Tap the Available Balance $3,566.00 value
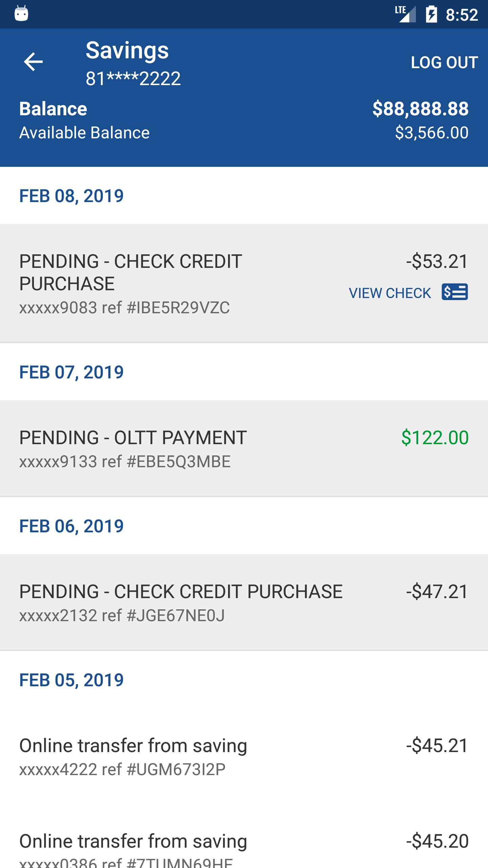This screenshot has width=488, height=868. click(432, 133)
